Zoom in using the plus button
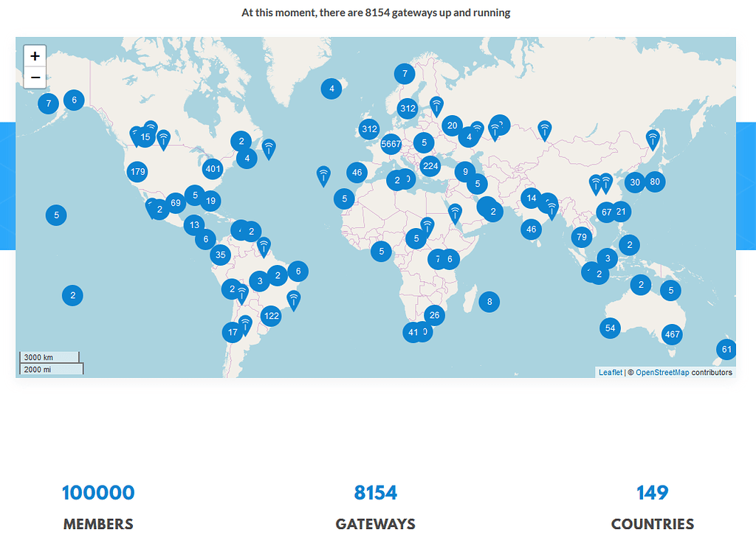The width and height of the screenshot is (756, 552). click(x=35, y=55)
